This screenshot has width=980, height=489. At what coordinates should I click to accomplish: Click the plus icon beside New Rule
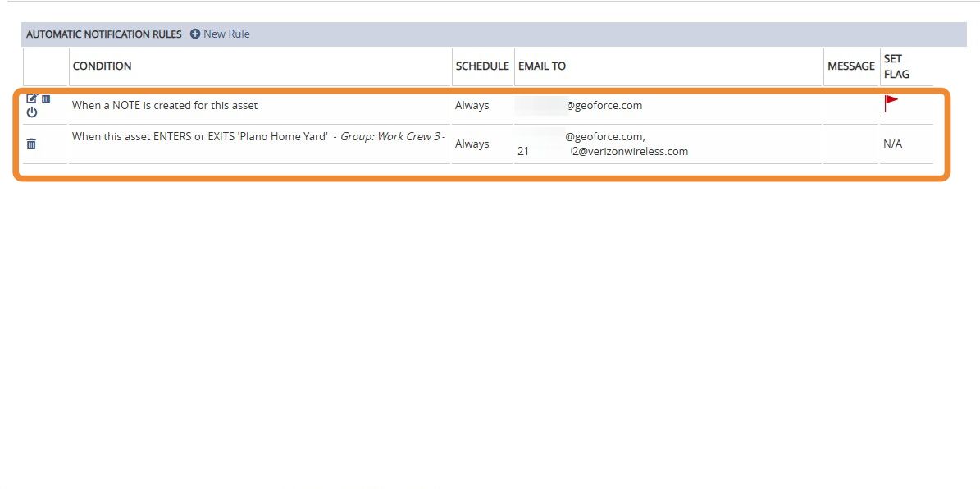coord(195,34)
